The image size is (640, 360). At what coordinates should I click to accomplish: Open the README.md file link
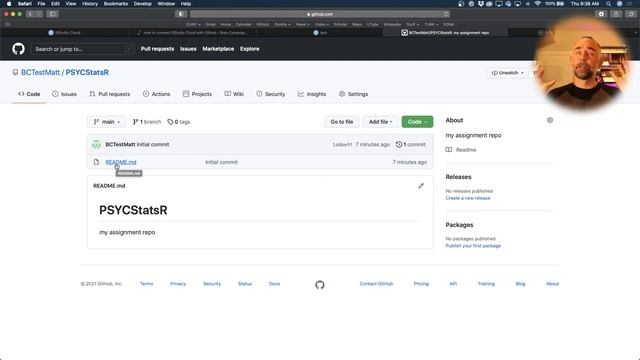[x=121, y=162]
